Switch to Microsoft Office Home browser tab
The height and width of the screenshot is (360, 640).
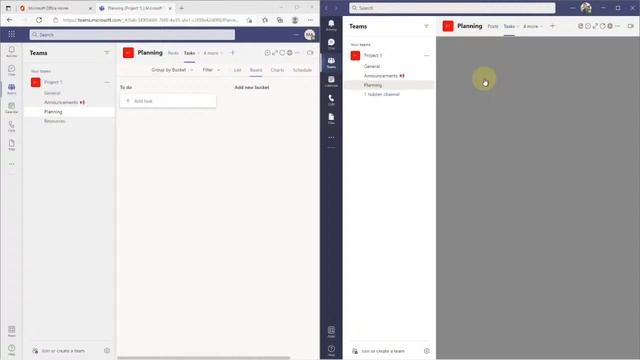tap(56, 8)
